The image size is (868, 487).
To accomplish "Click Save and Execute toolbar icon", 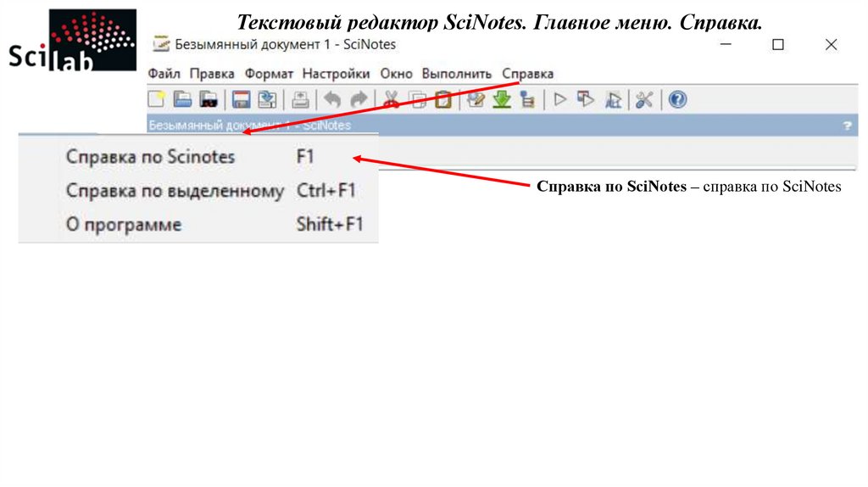I will point(586,100).
